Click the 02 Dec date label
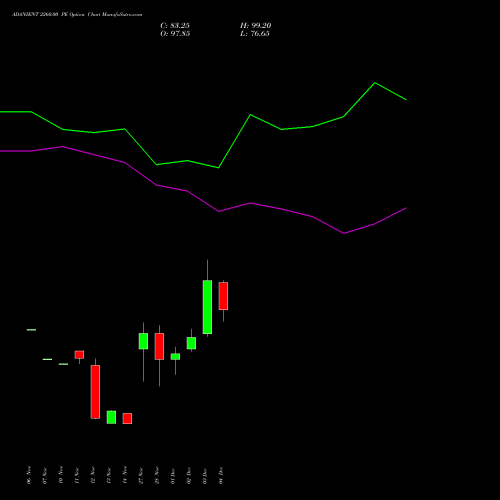 click(189, 475)
